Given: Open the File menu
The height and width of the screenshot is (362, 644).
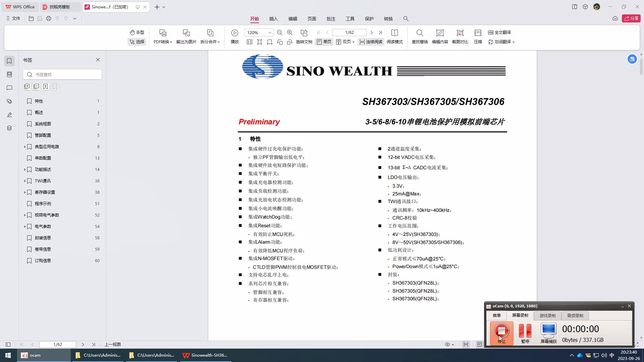Looking at the screenshot, I should (13, 18).
